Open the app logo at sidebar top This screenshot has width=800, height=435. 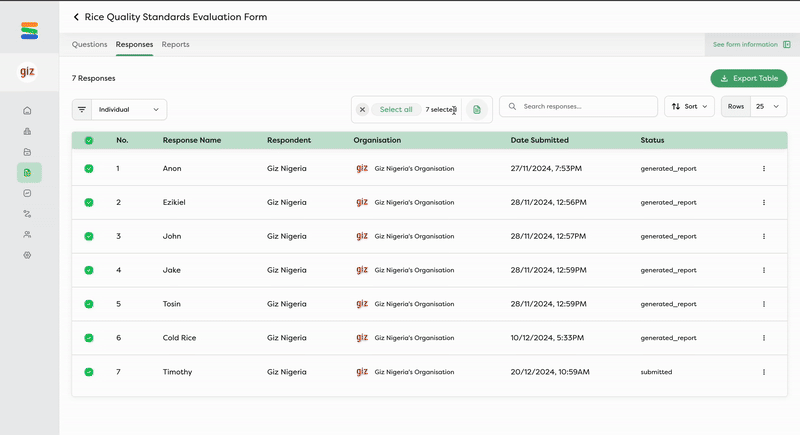coord(29,31)
